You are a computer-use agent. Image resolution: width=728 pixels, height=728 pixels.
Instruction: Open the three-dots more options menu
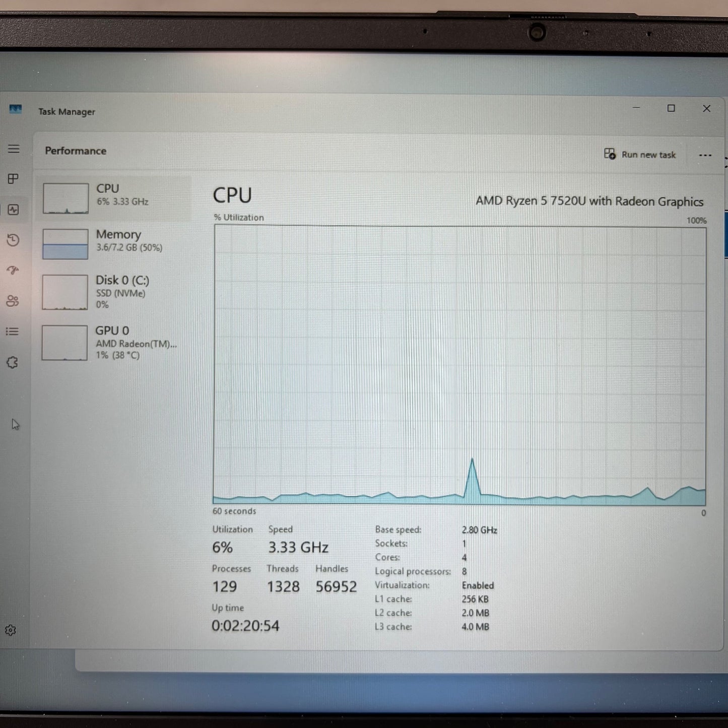click(705, 155)
